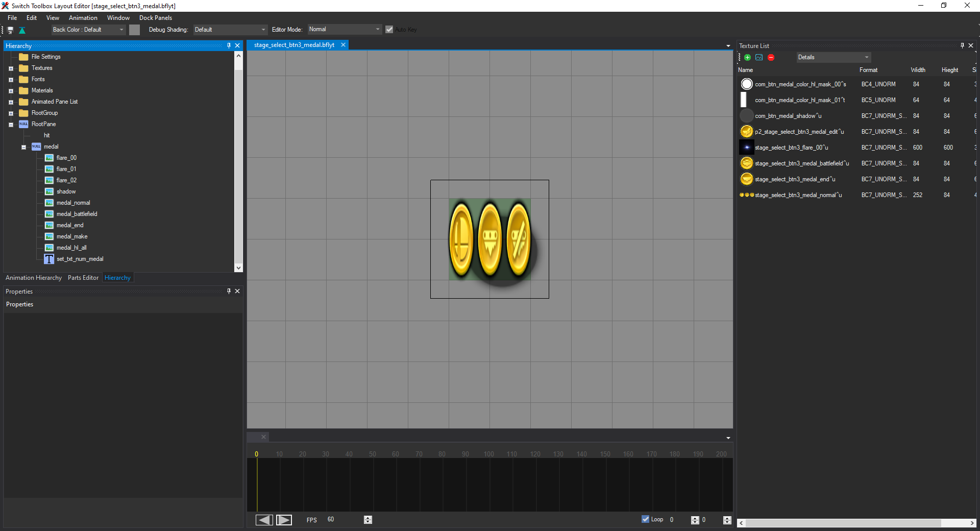980x531 pixels.
Task: Open the Back Color dropdown
Action: [x=88, y=30]
